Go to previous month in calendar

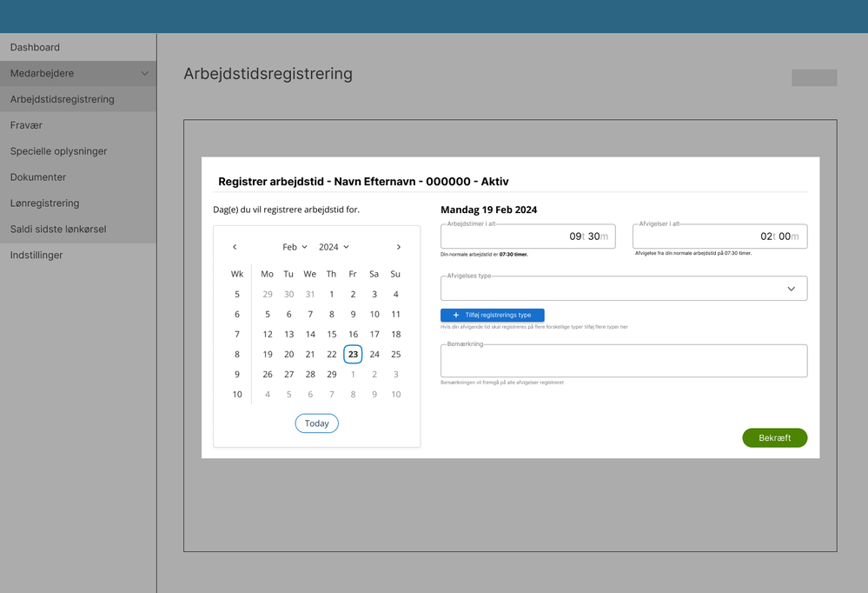click(235, 247)
